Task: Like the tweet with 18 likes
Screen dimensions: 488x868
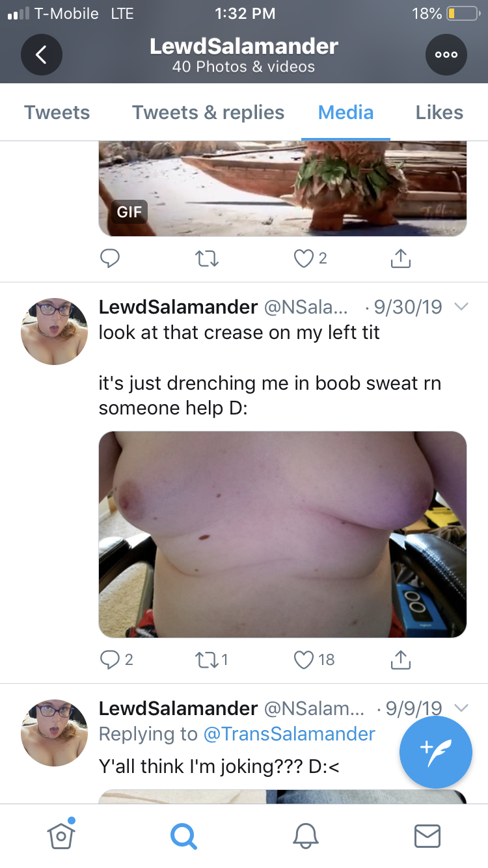Action: click(x=314, y=660)
